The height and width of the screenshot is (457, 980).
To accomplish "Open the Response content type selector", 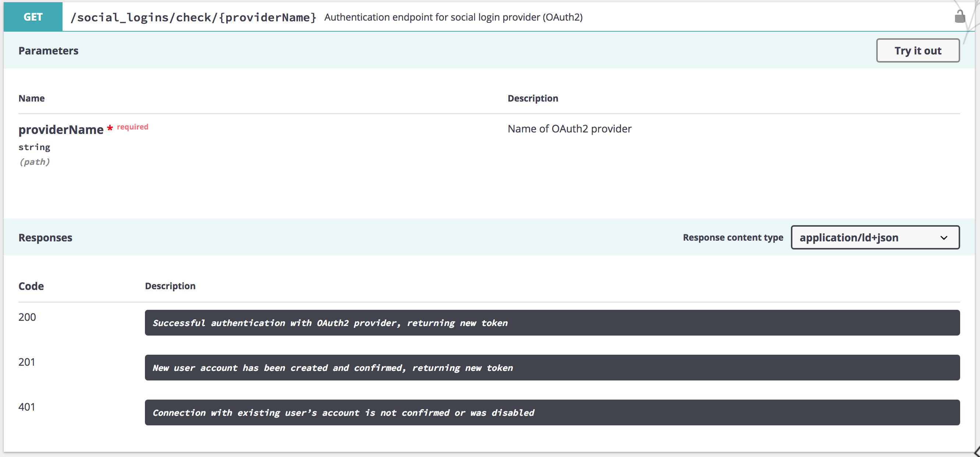I will [x=875, y=237].
